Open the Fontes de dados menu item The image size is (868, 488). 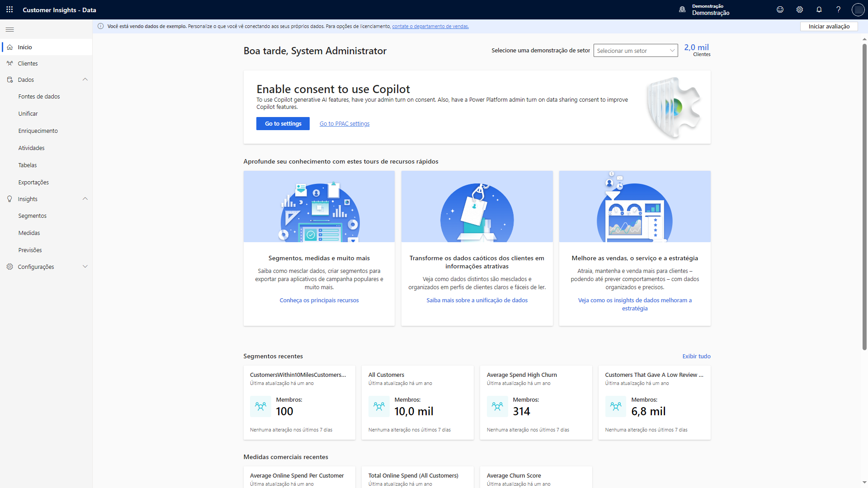coord(39,96)
